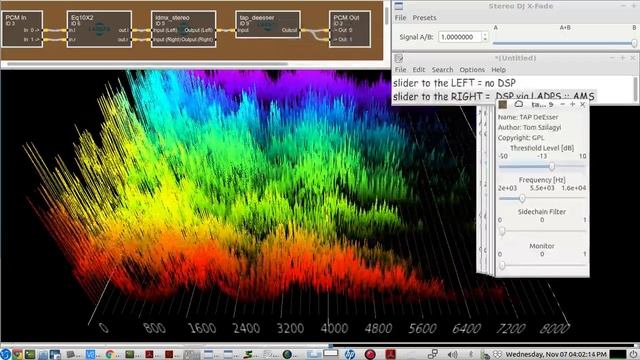Increase Signal A/B with the spinner up arrow
The width and height of the screenshot is (640, 360).
click(x=485, y=34)
